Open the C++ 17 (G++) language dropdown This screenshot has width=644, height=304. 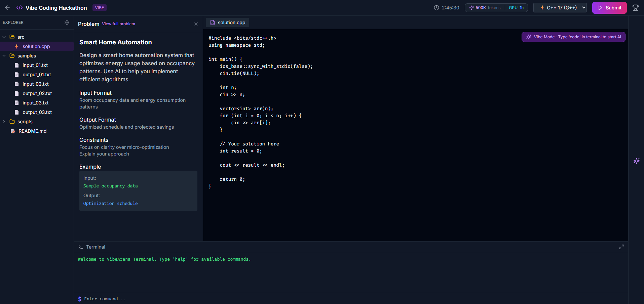[560, 7]
